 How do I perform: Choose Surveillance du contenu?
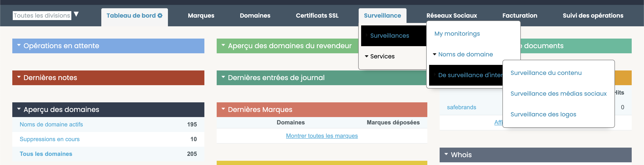546,73
